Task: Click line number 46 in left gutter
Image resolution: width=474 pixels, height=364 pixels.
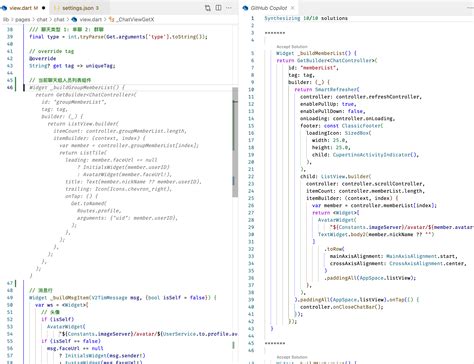Action: (x=10, y=87)
